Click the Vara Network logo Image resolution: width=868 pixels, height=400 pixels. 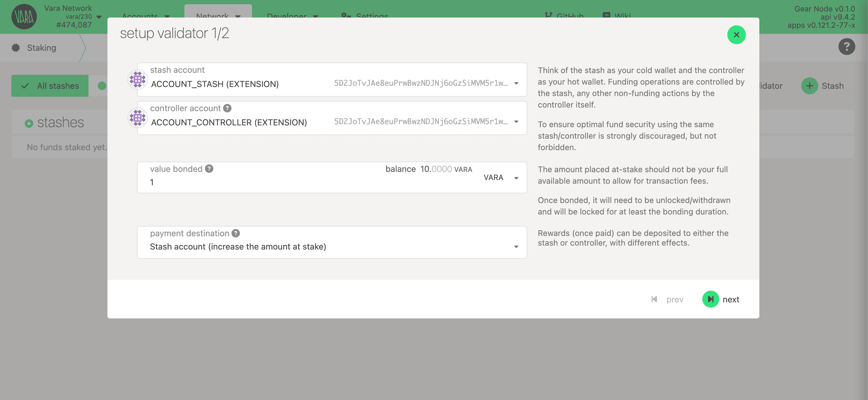tap(24, 16)
